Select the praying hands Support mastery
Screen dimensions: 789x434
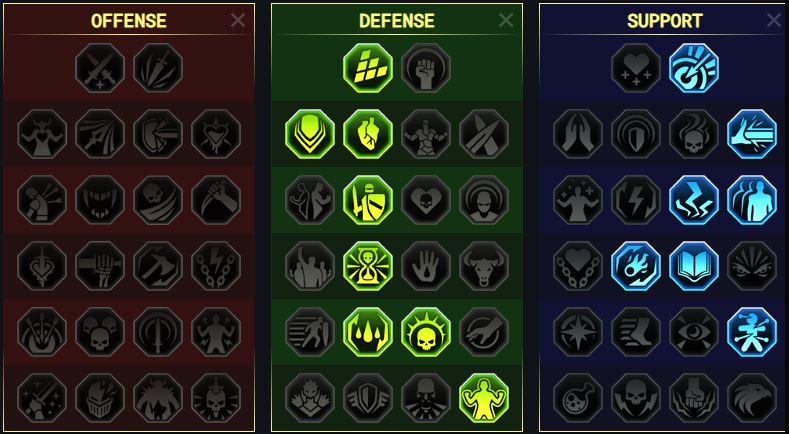pos(578,134)
